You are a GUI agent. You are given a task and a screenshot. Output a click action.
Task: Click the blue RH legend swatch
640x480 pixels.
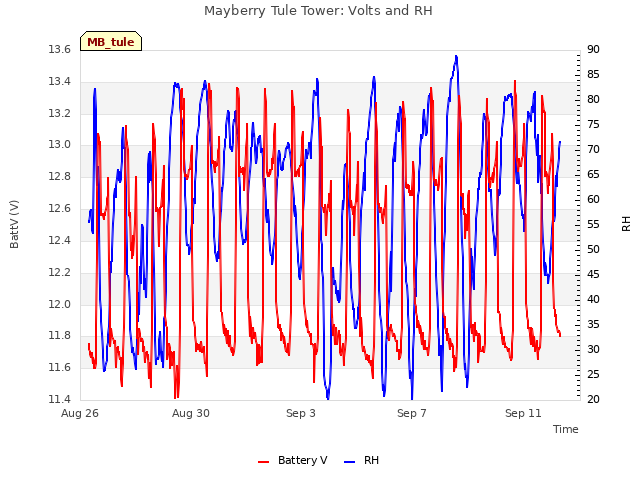point(350,462)
